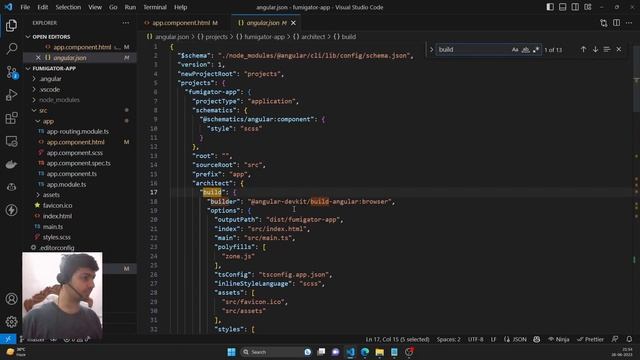The image size is (640, 360).
Task: Switch to app.component.html tab
Action: (x=181, y=23)
